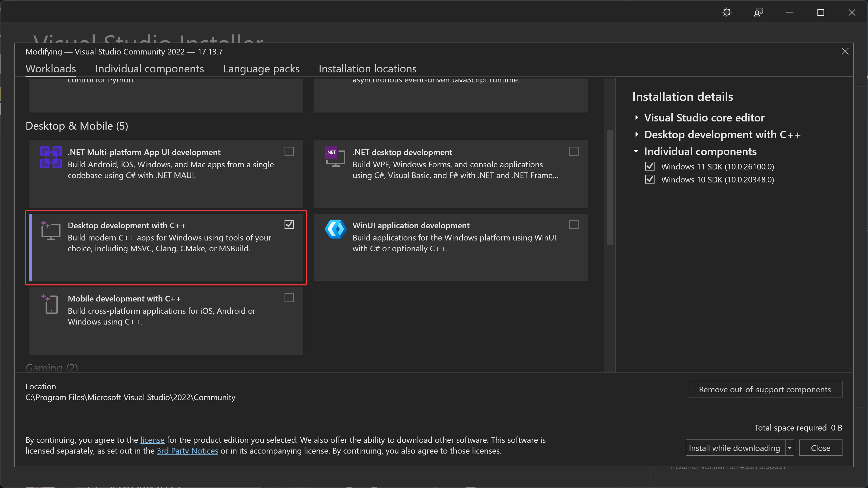Check the .NET desktop development workload

pyautogui.click(x=574, y=152)
